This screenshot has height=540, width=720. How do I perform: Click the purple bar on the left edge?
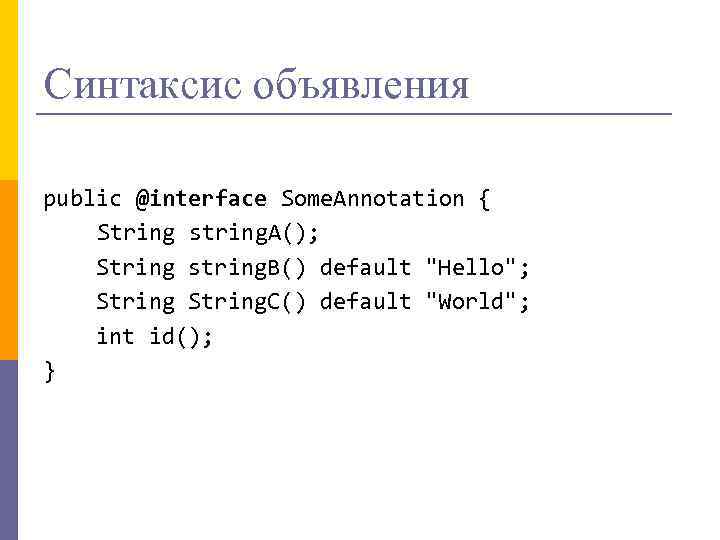(x=9, y=450)
